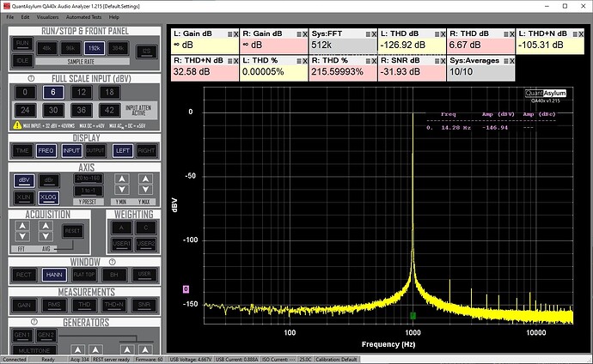This screenshot has width=593, height=364.
Task: Decrease AVG count with the down arrow
Action: [x=46, y=236]
